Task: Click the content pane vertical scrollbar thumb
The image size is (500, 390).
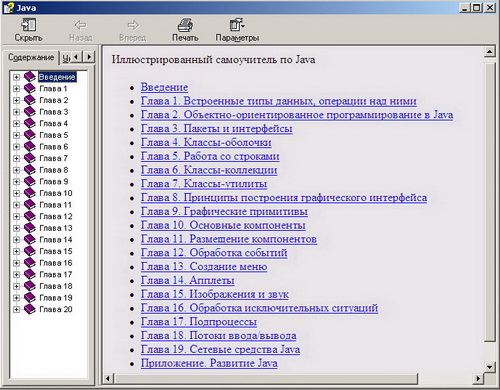Action: (489, 202)
